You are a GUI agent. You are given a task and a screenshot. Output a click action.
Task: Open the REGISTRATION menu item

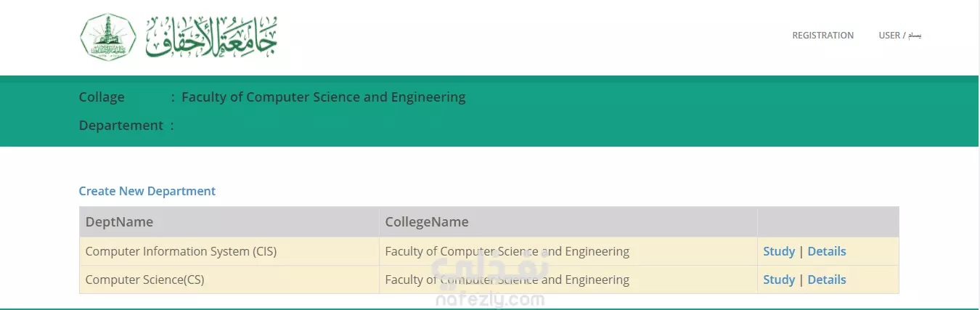[x=822, y=35]
